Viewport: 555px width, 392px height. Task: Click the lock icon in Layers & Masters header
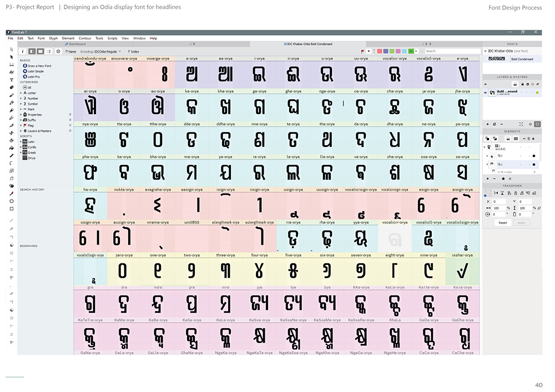[x=522, y=84]
